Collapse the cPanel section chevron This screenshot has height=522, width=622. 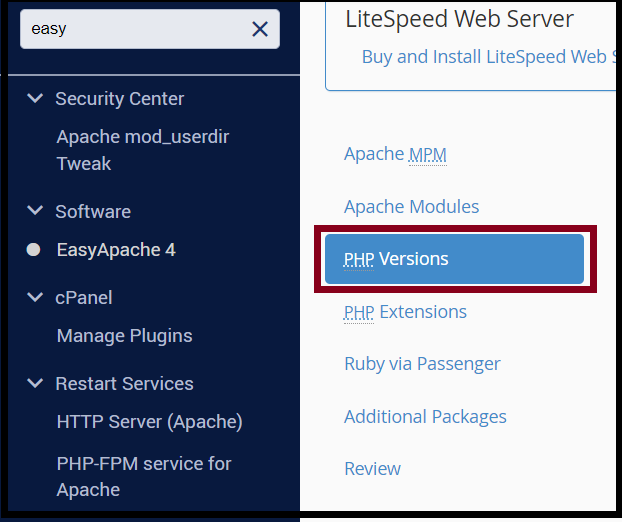click(35, 297)
